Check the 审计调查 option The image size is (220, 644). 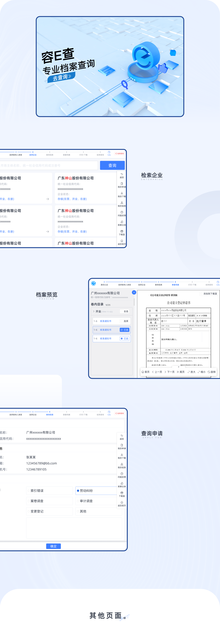78,501
